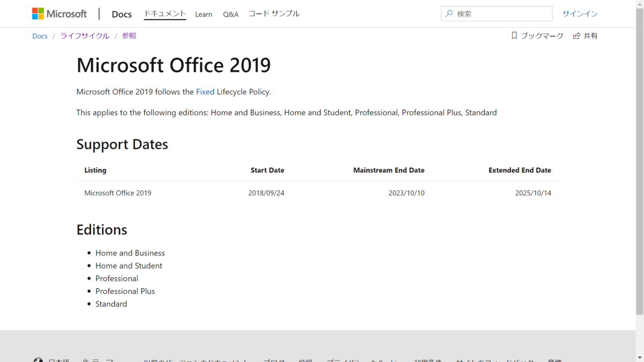Click the Home and Student list item
The image size is (644, 362).
coord(129,266)
